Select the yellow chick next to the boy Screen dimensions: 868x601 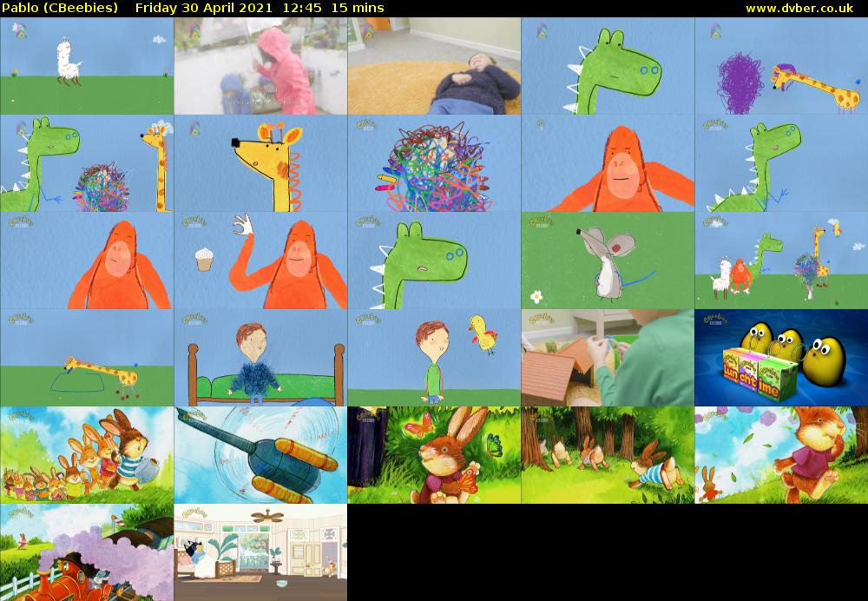pyautogui.click(x=483, y=334)
